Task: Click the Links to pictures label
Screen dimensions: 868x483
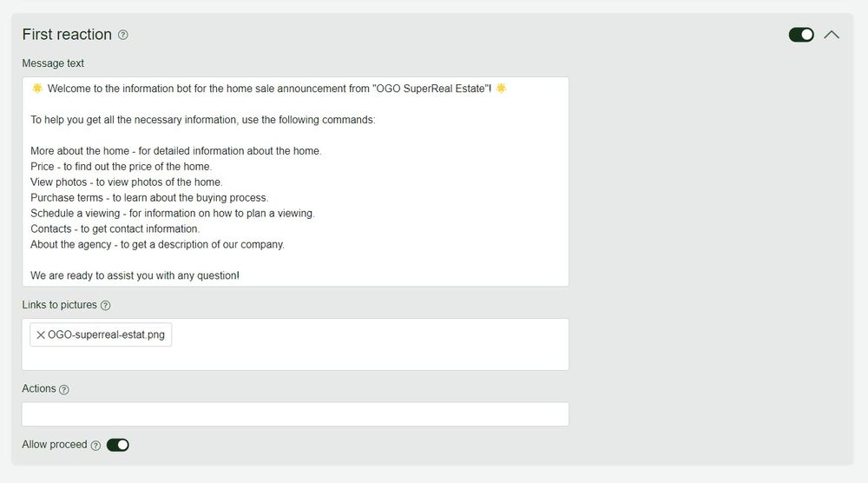Action: coord(59,305)
